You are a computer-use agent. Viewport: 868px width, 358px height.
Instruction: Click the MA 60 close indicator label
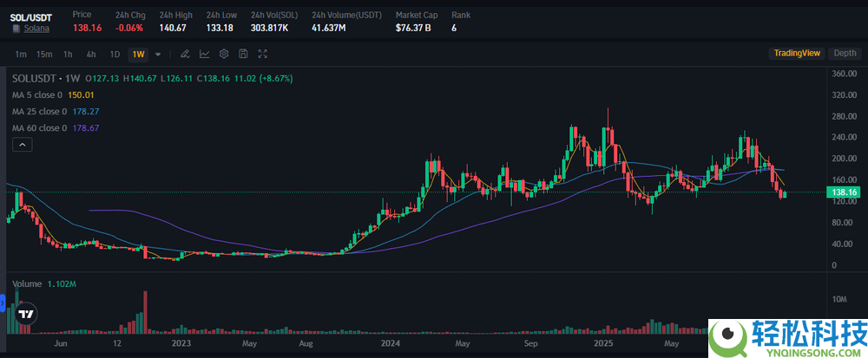point(40,127)
